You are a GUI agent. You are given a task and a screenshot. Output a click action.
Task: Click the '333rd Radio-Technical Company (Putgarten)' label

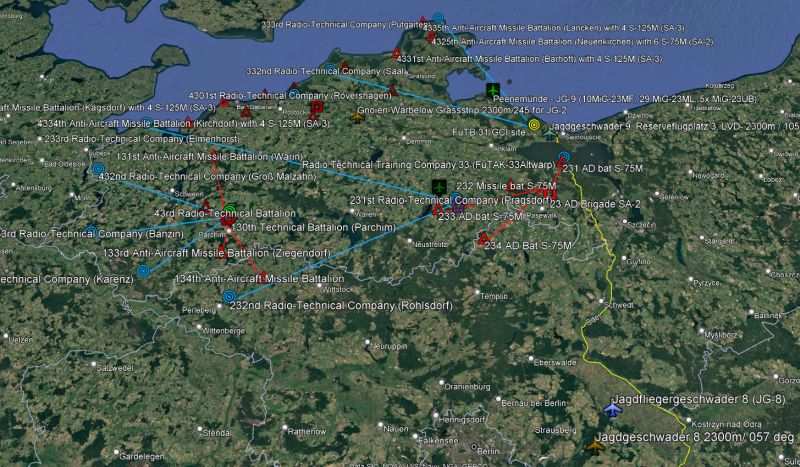tap(344, 24)
